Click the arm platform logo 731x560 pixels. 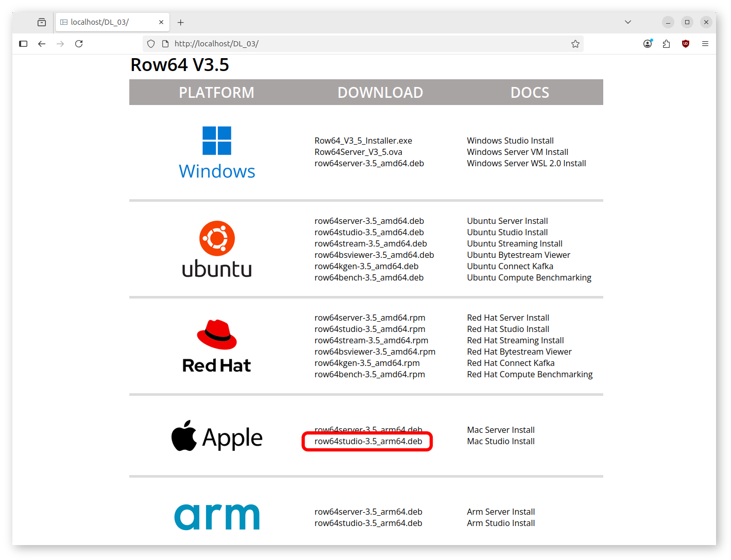pyautogui.click(x=217, y=517)
